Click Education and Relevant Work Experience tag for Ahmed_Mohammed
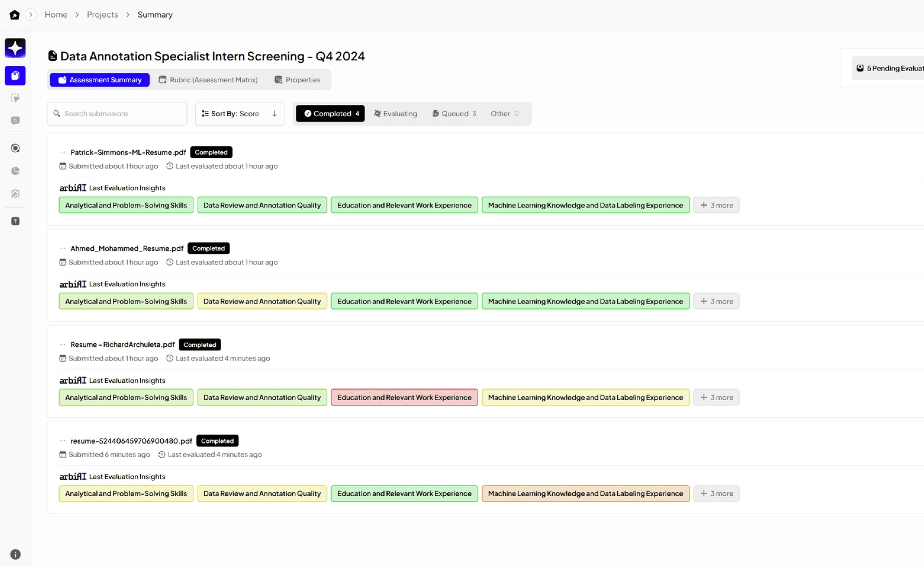 (x=404, y=301)
